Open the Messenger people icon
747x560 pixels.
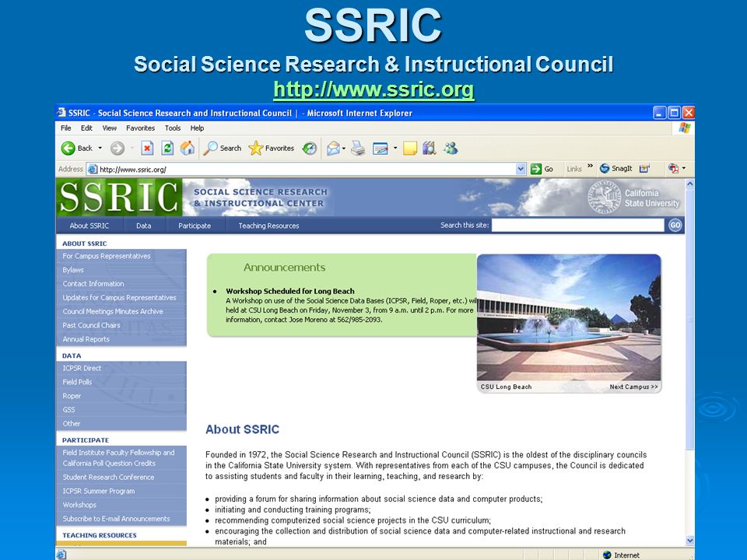click(451, 149)
